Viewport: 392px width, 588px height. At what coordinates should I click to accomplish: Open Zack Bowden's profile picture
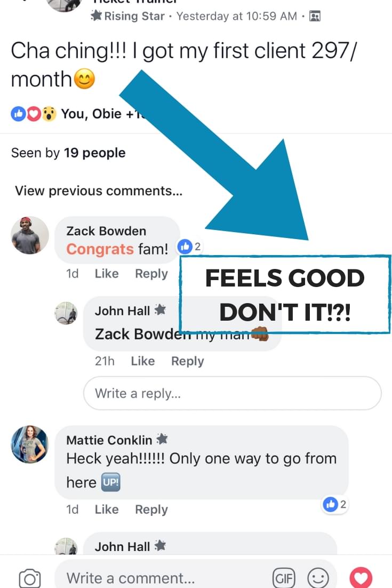[x=30, y=235]
